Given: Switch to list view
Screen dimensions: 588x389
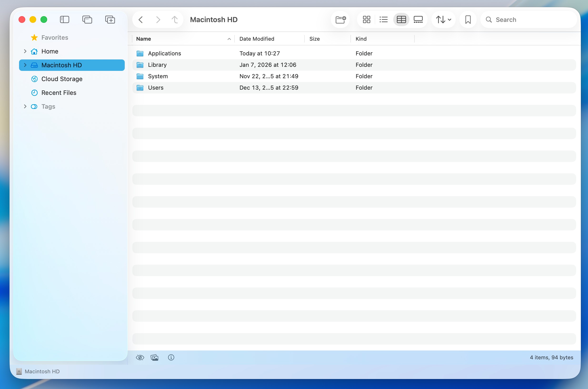Looking at the screenshot, I should (x=384, y=19).
